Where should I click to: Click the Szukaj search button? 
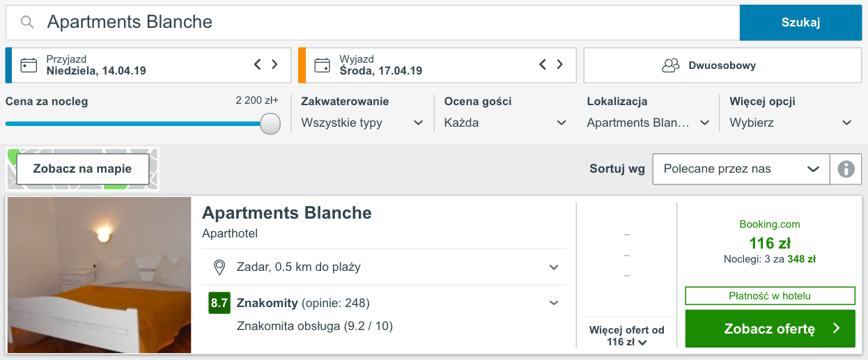[x=800, y=22]
